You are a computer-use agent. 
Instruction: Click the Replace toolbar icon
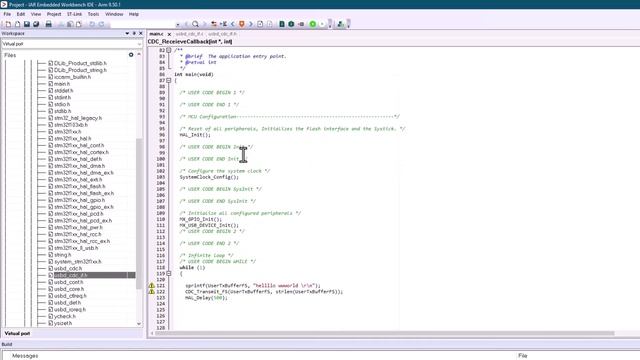tap(214, 24)
